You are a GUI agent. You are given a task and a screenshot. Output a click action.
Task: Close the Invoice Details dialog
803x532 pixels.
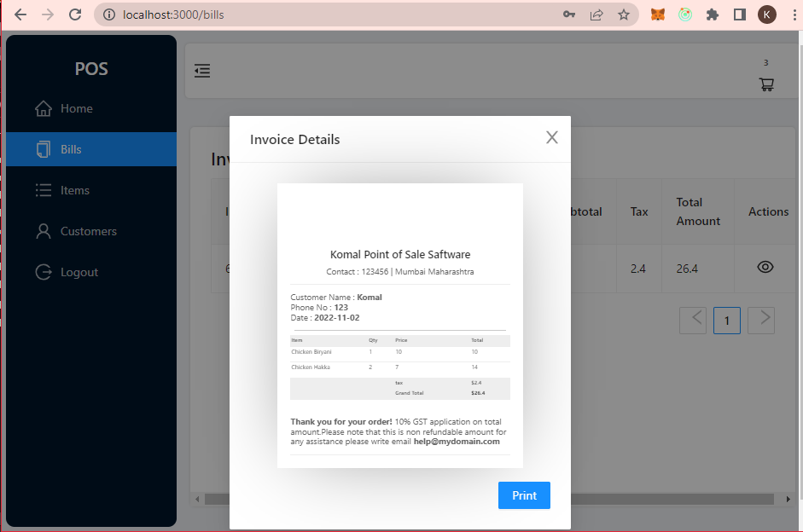point(551,138)
